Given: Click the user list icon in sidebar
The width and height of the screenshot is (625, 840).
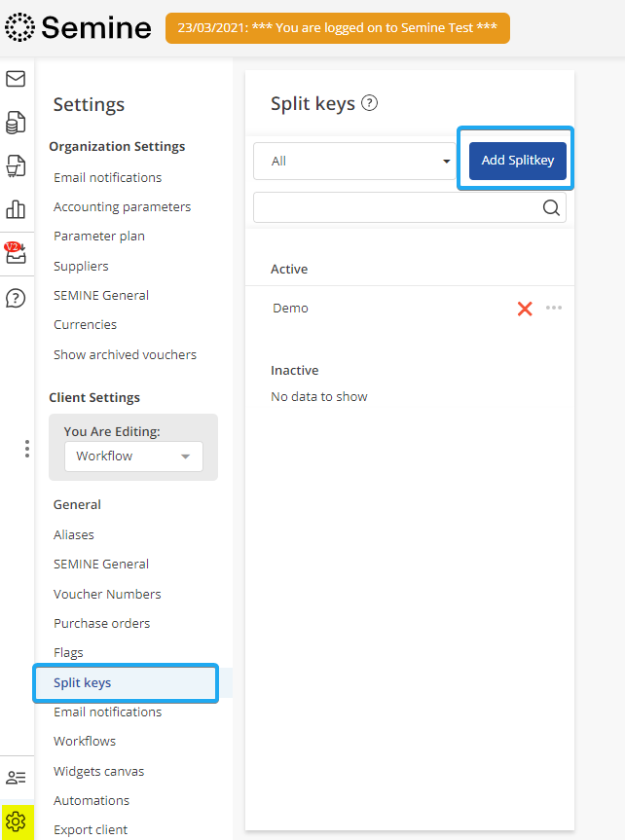Looking at the screenshot, I should [16, 777].
